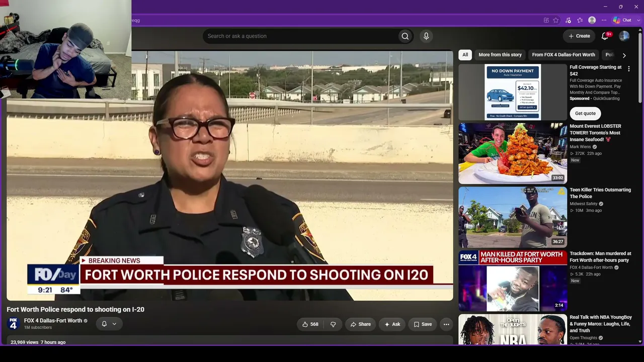Click the '1M subscribers' text
Screen dimensions: 644x362
(x=38, y=328)
